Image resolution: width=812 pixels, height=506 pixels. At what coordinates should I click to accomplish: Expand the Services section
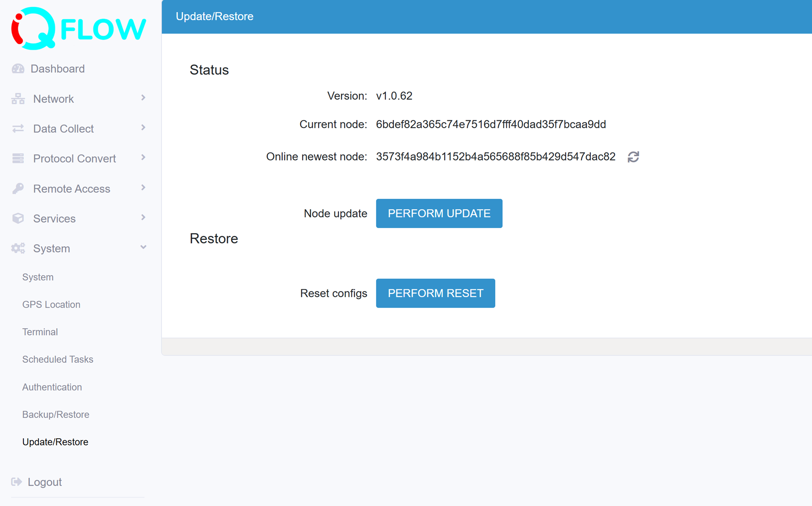click(x=143, y=217)
